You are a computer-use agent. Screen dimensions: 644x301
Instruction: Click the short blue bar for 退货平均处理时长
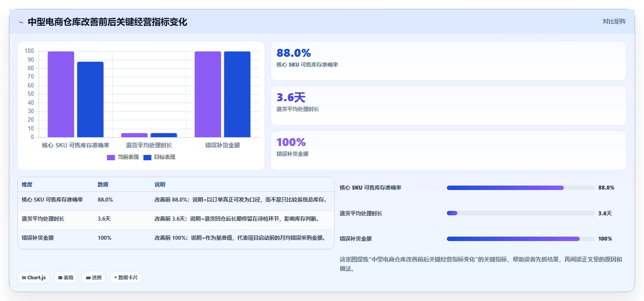(164, 135)
